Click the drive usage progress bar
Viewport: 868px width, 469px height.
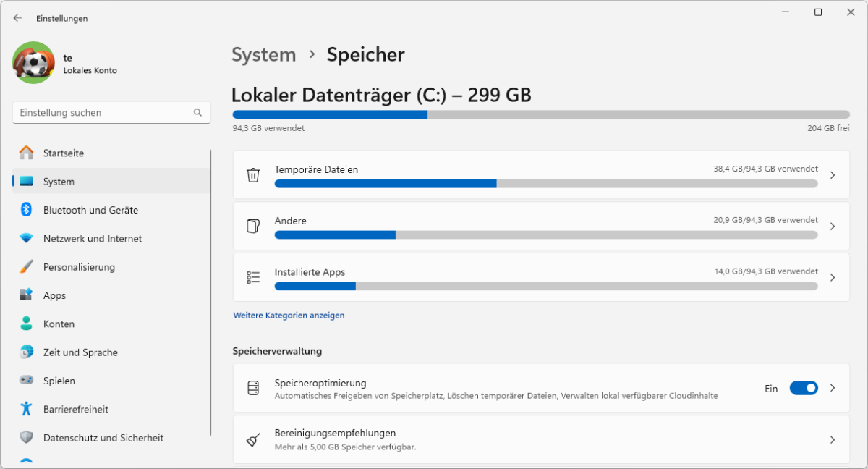540,114
